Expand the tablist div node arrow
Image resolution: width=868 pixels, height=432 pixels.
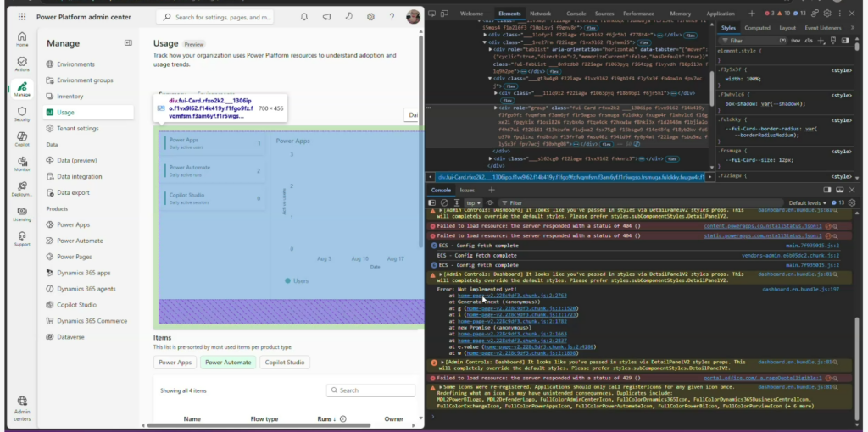pyautogui.click(x=491, y=49)
